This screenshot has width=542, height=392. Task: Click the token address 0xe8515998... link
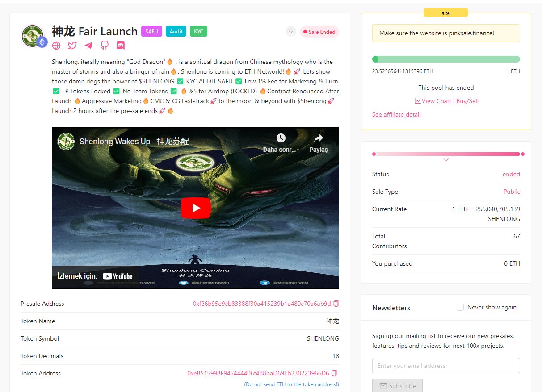pyautogui.click(x=258, y=373)
